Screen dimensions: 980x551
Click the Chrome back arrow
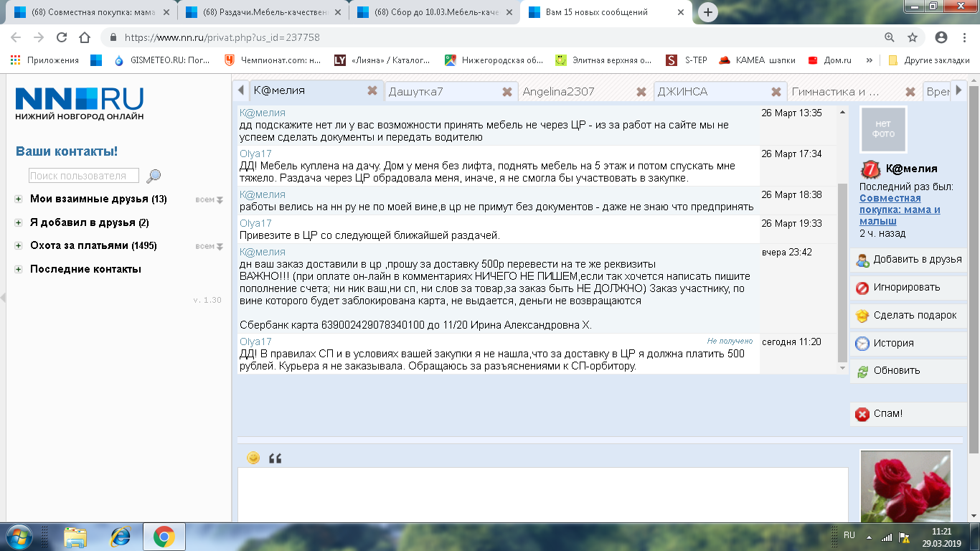[x=16, y=37]
